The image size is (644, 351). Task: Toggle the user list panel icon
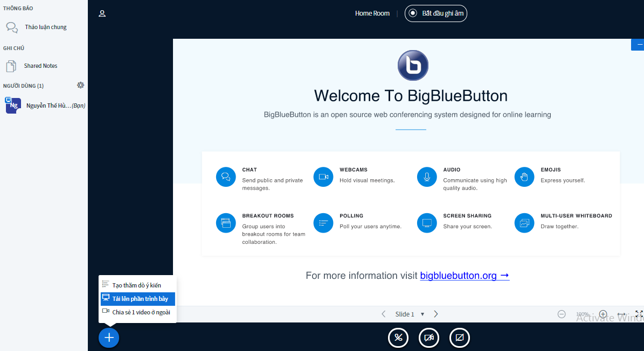click(102, 13)
